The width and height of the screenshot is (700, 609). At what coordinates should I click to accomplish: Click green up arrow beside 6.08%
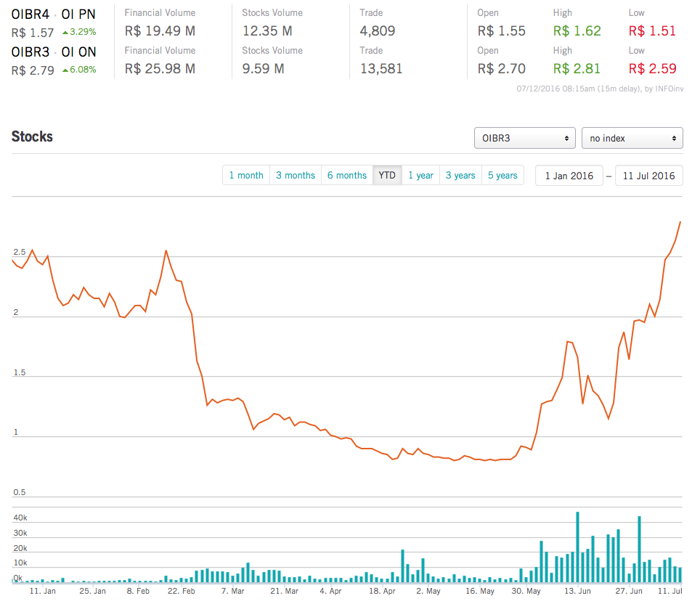pyautogui.click(x=65, y=70)
